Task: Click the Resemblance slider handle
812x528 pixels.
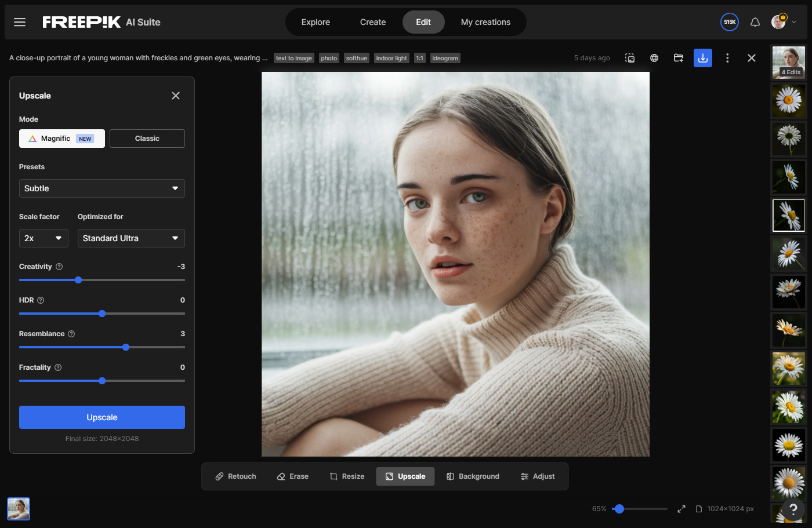Action: point(126,347)
